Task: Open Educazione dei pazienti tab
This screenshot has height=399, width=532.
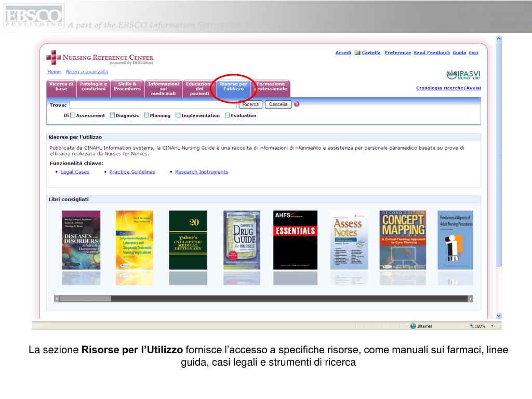Action: pyautogui.click(x=199, y=88)
